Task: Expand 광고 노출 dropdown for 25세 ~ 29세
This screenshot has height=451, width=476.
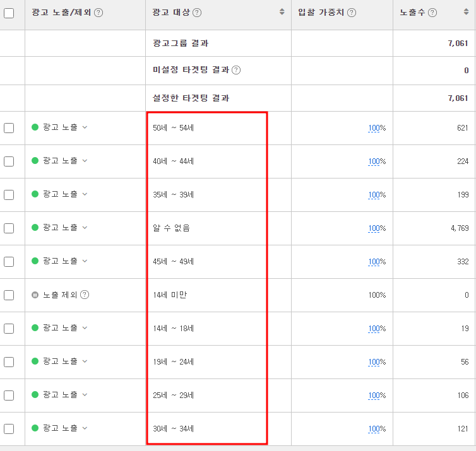Action: click(x=85, y=395)
